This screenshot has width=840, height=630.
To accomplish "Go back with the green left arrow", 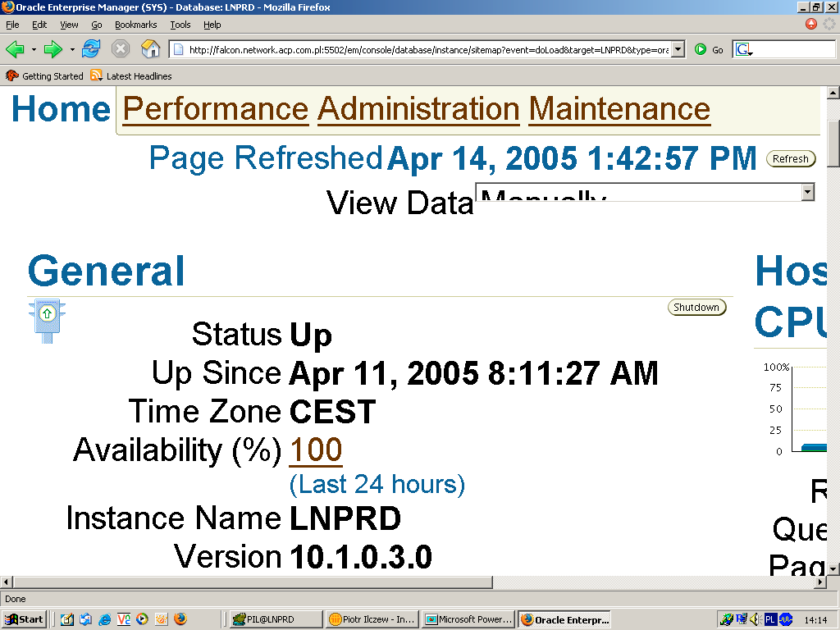I will [15, 50].
